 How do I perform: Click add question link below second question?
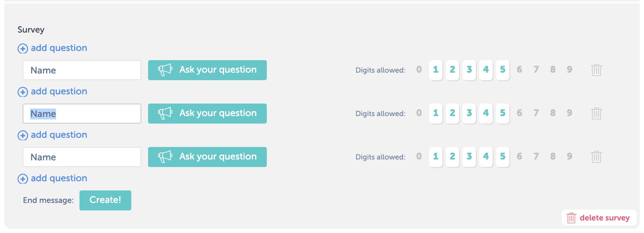click(59, 135)
